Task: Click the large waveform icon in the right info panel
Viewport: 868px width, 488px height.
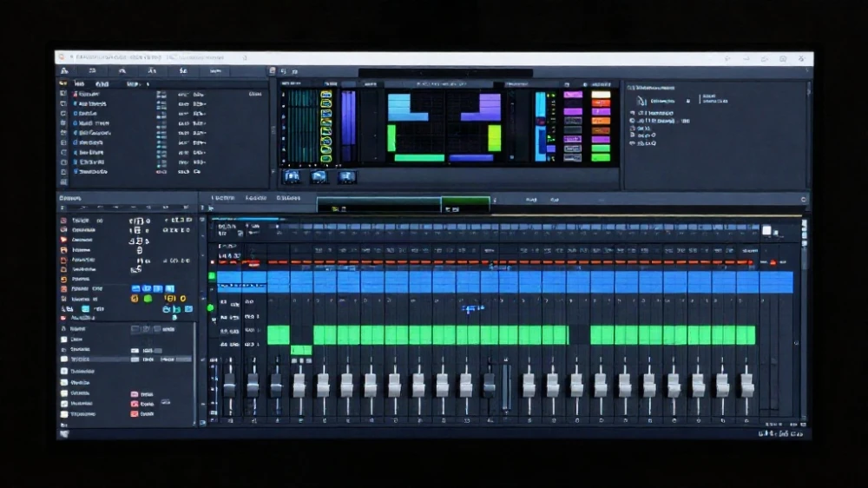Action: click(x=641, y=101)
